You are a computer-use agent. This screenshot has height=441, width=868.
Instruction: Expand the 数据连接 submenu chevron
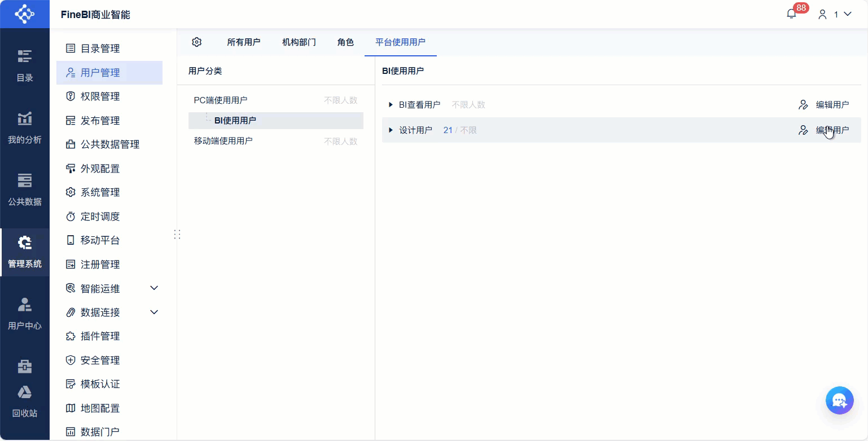pos(154,312)
